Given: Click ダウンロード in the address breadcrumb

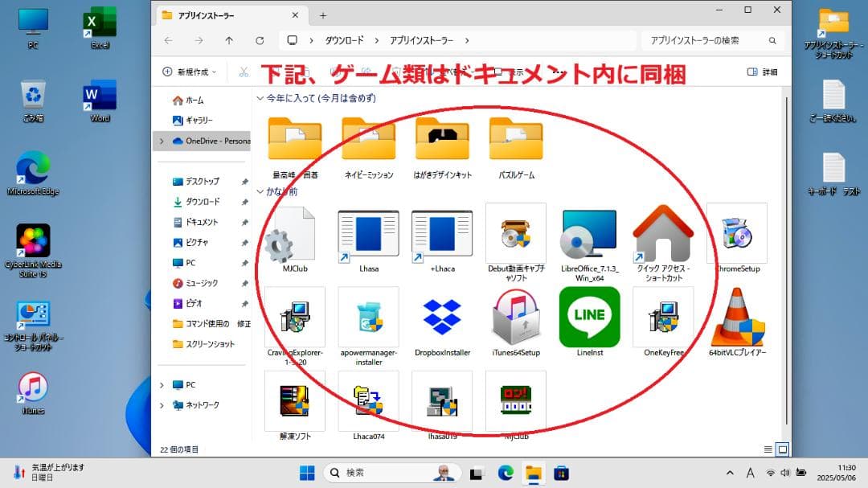Looking at the screenshot, I should [x=344, y=40].
